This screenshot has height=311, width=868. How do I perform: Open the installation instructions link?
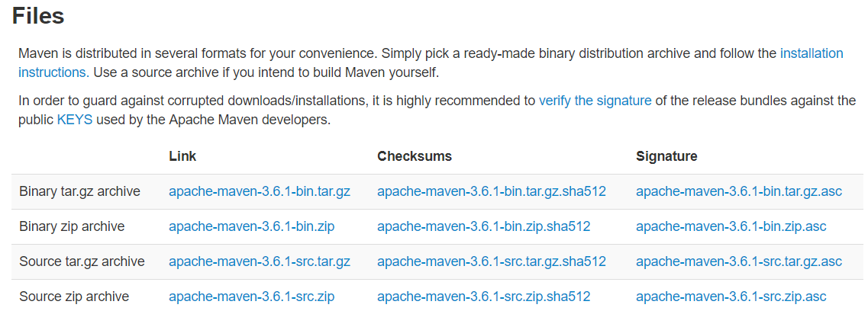(811, 53)
